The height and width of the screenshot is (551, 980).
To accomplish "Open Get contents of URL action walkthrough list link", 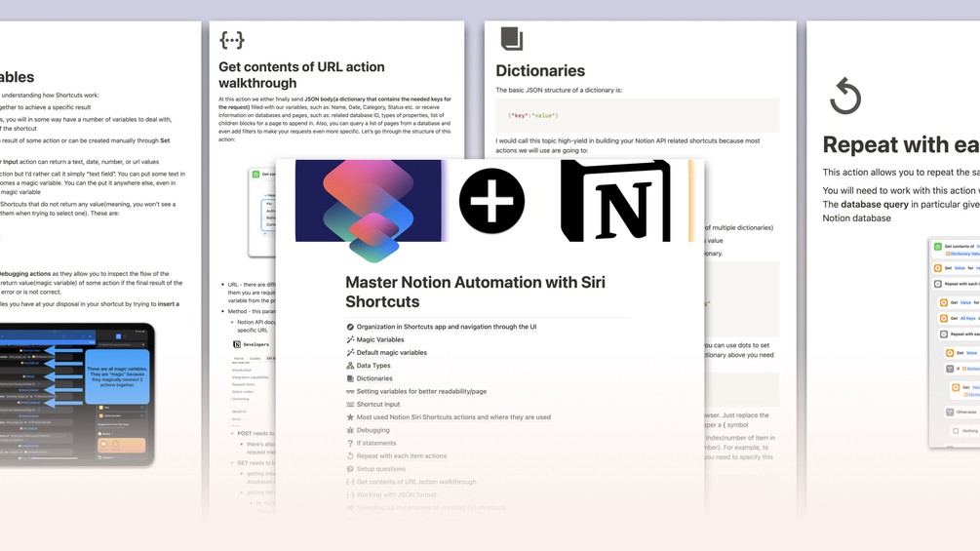I will (x=416, y=483).
